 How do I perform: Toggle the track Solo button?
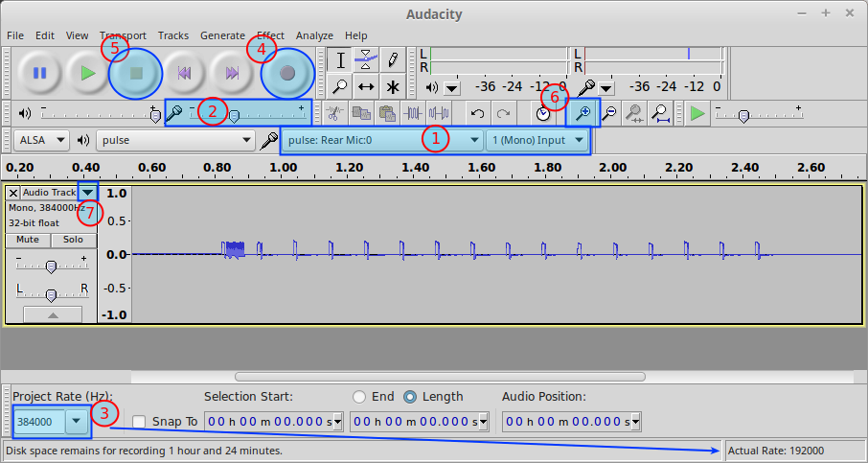(73, 240)
